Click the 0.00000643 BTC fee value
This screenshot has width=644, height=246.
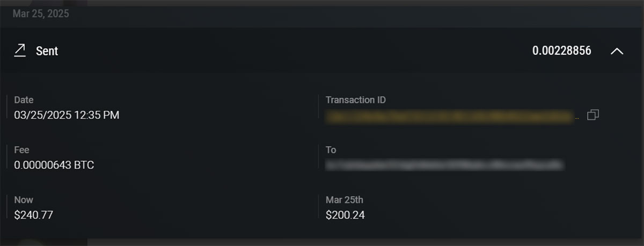54,165
